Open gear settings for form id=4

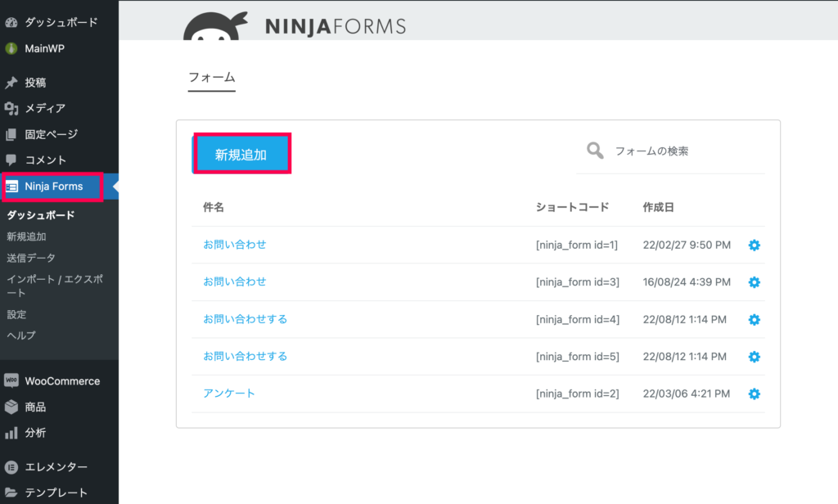pos(754,320)
